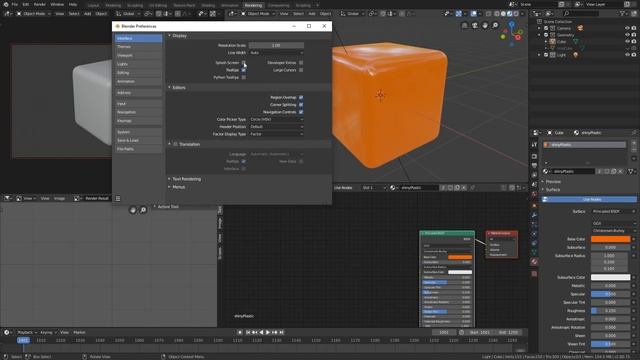Expand the material Preview panel
640x360 pixels.
pyautogui.click(x=553, y=182)
